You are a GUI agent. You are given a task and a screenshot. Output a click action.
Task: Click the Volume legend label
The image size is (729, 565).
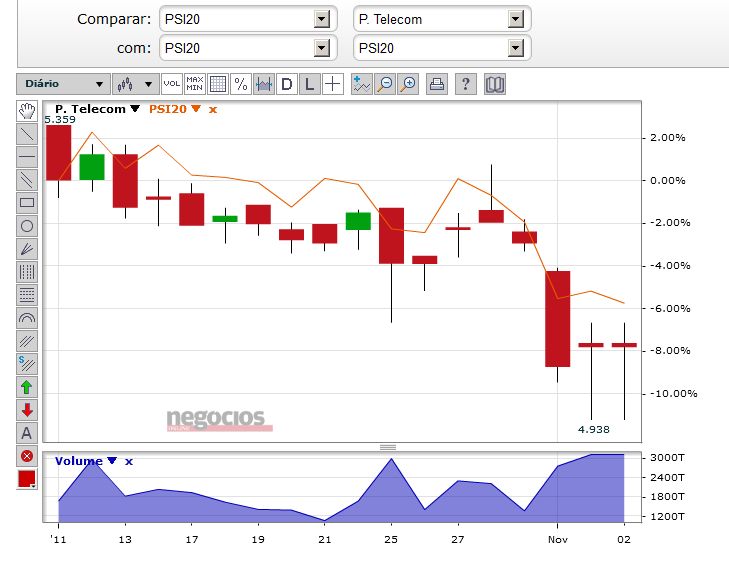[79, 461]
